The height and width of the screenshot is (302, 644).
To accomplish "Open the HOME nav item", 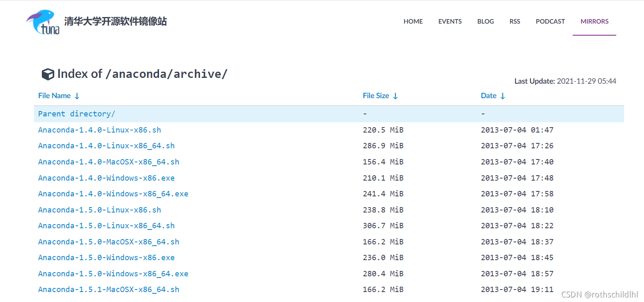I will coord(413,22).
